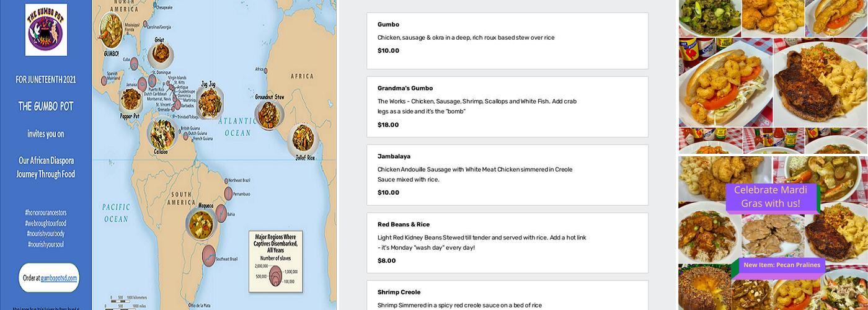Click the Jollof Rice dish icon
Screen dimensions: 868x310
pyautogui.click(x=304, y=138)
